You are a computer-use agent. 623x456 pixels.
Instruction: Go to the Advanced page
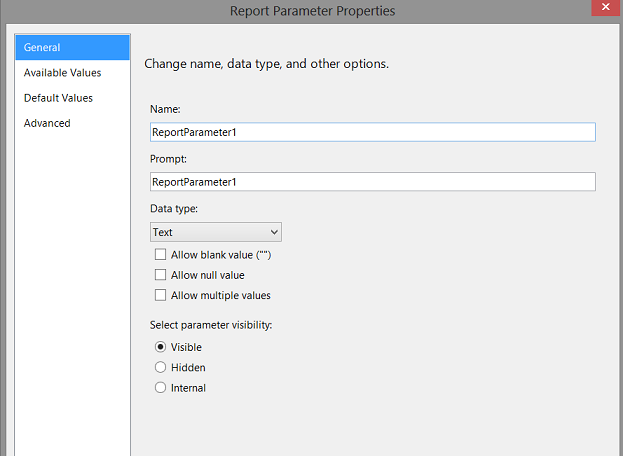click(47, 123)
